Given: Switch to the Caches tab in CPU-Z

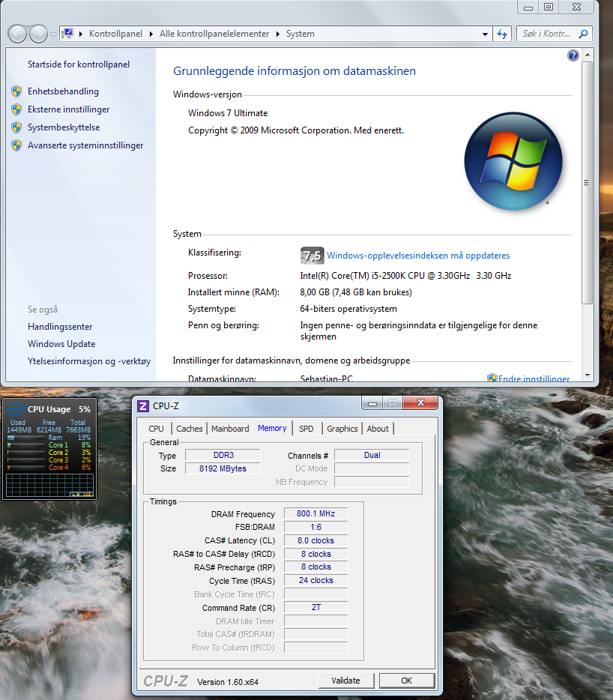Looking at the screenshot, I should click(190, 429).
